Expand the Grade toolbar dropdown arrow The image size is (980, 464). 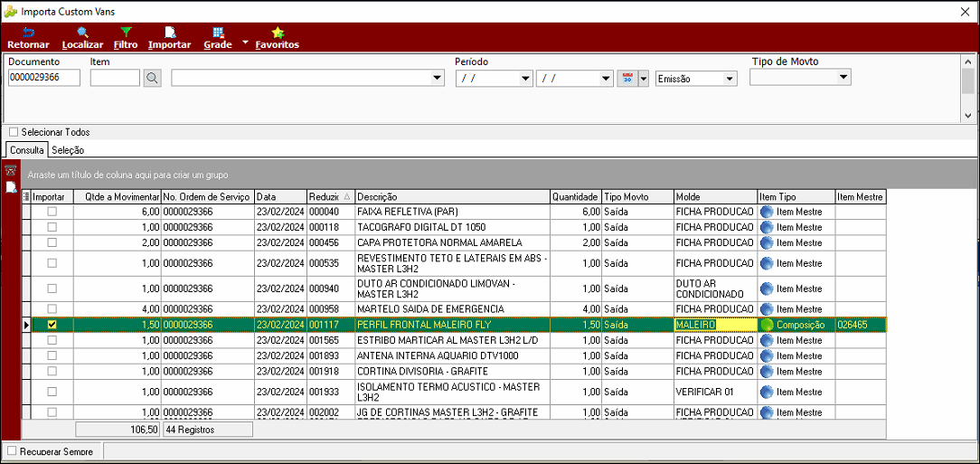click(245, 43)
